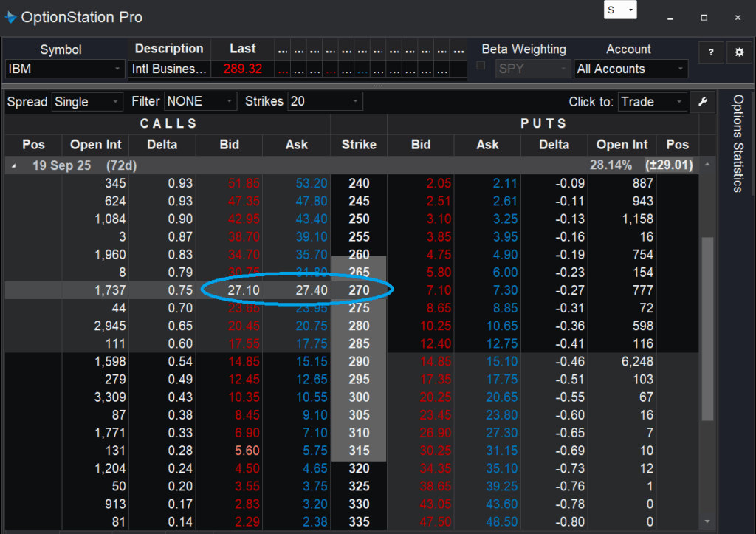Click the OptionStation Pro logo icon
756x534 pixels.
point(10,18)
